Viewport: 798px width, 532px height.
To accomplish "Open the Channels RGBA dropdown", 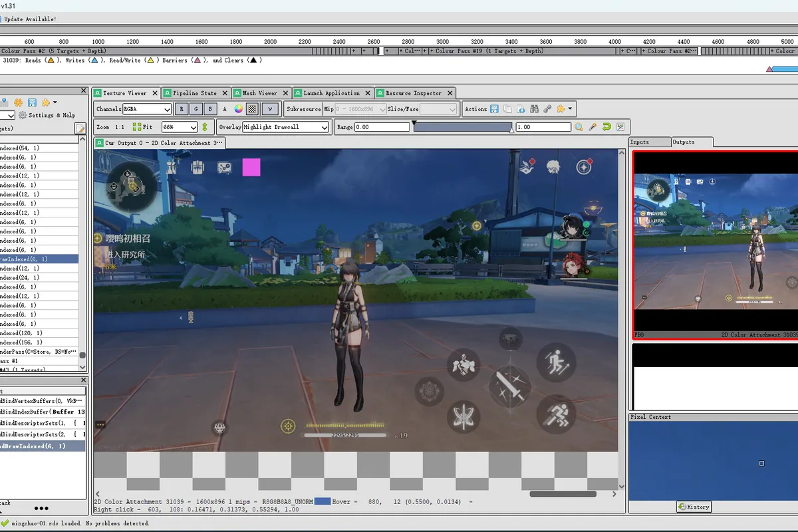I will (147, 109).
